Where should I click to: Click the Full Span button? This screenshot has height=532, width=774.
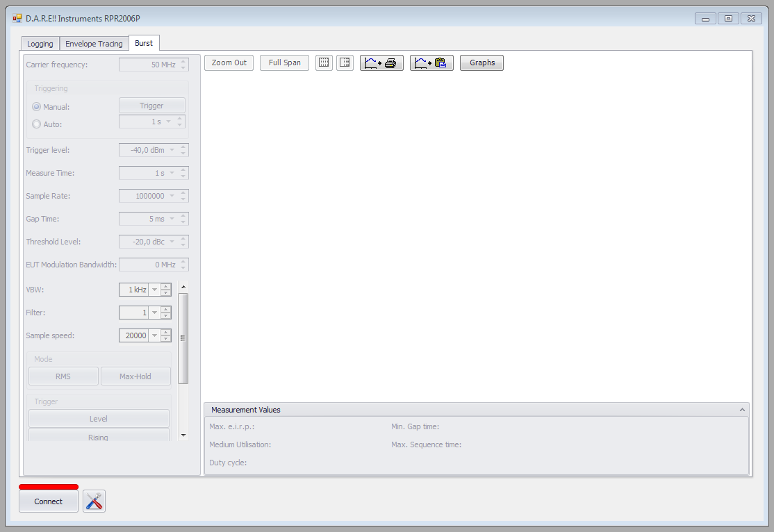tap(284, 63)
